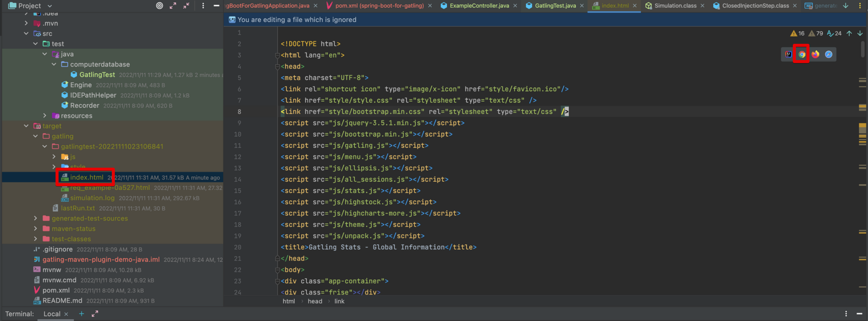Close the index.html editor tab
The width and height of the screenshot is (868, 321).
point(635,6)
